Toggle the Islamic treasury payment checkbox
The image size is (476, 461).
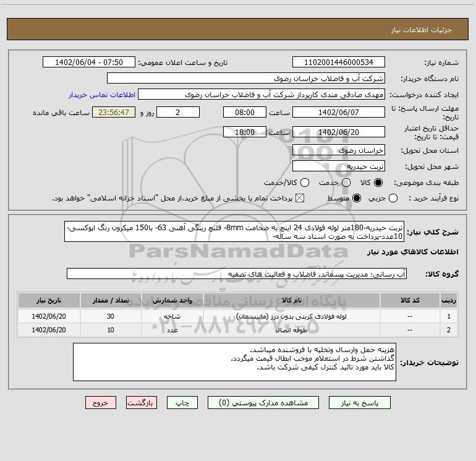click(x=300, y=198)
